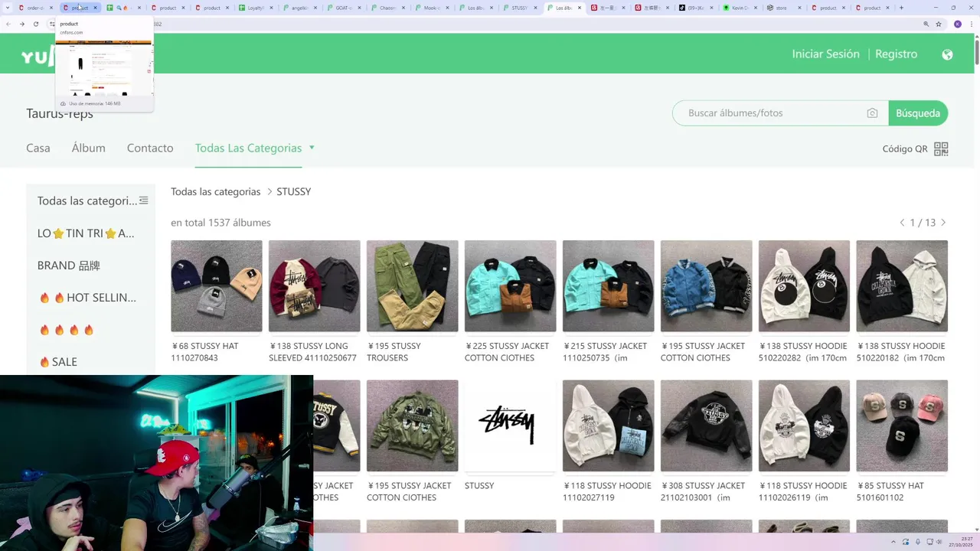Open new browser tab with plus

click(901, 8)
